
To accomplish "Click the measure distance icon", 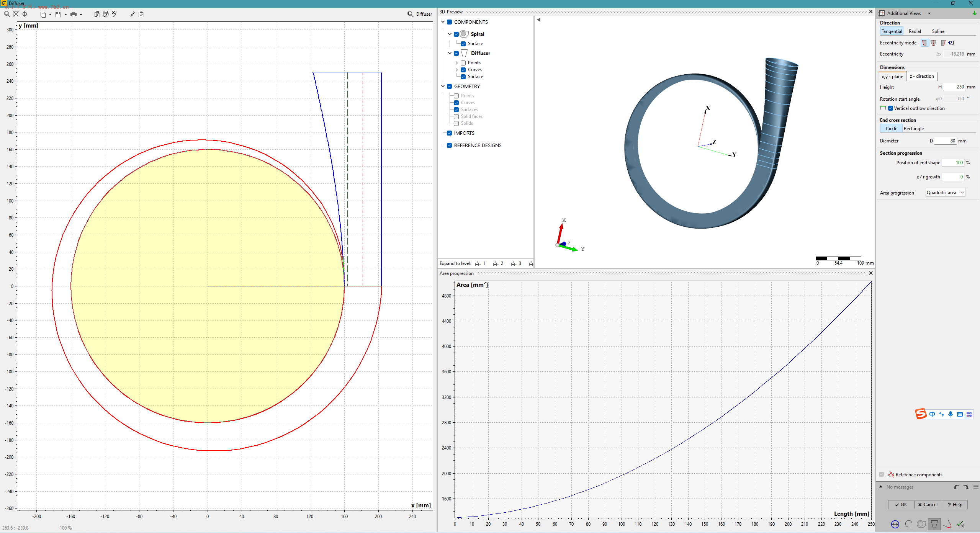I will [x=132, y=14].
